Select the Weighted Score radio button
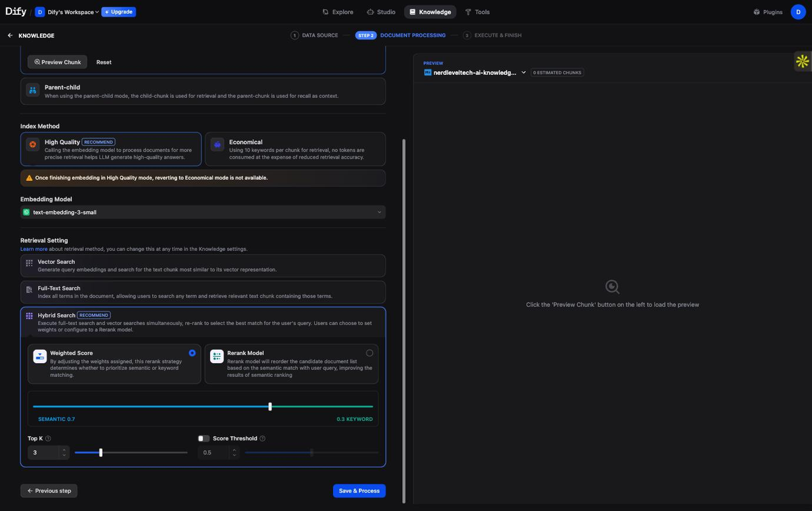The image size is (812, 511). coord(192,353)
